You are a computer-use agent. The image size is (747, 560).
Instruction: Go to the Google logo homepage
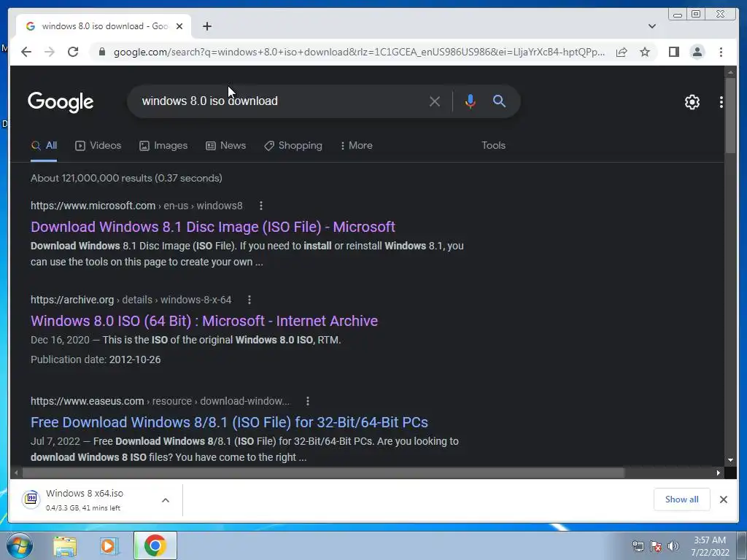[61, 101]
